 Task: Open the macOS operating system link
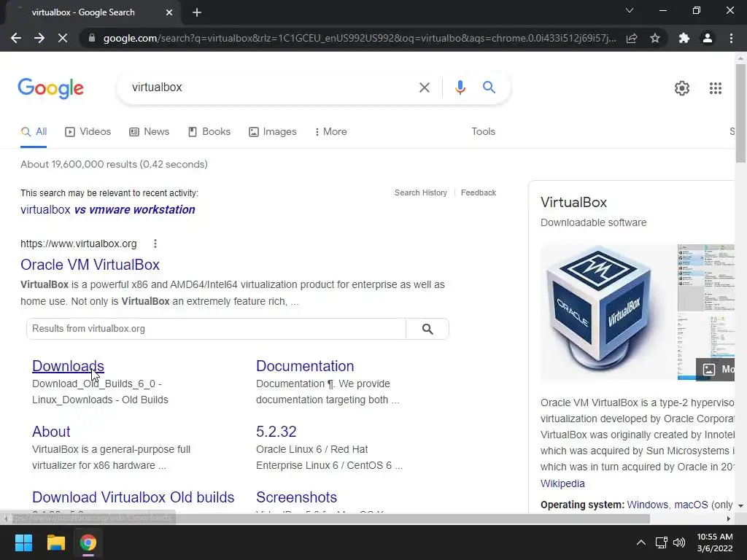click(691, 505)
